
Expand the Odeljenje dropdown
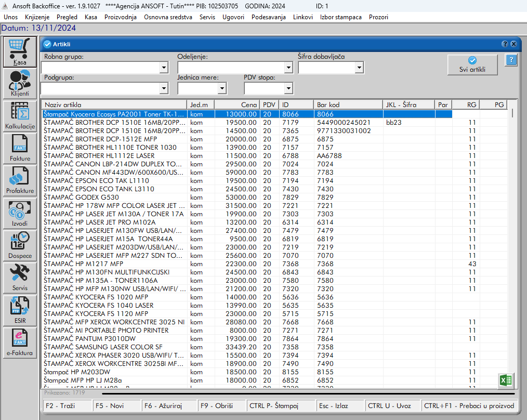click(x=288, y=68)
